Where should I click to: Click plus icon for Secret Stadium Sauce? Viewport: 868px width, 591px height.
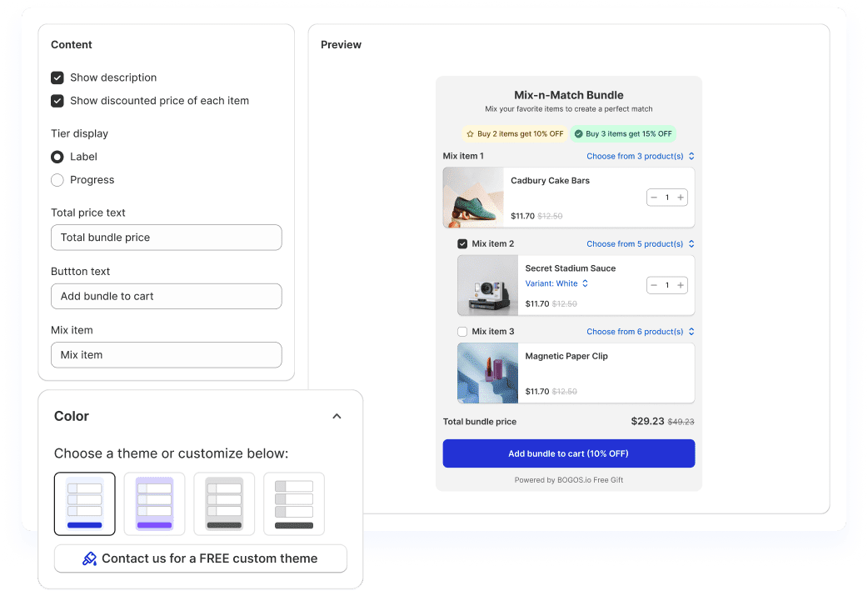pyautogui.click(x=681, y=285)
